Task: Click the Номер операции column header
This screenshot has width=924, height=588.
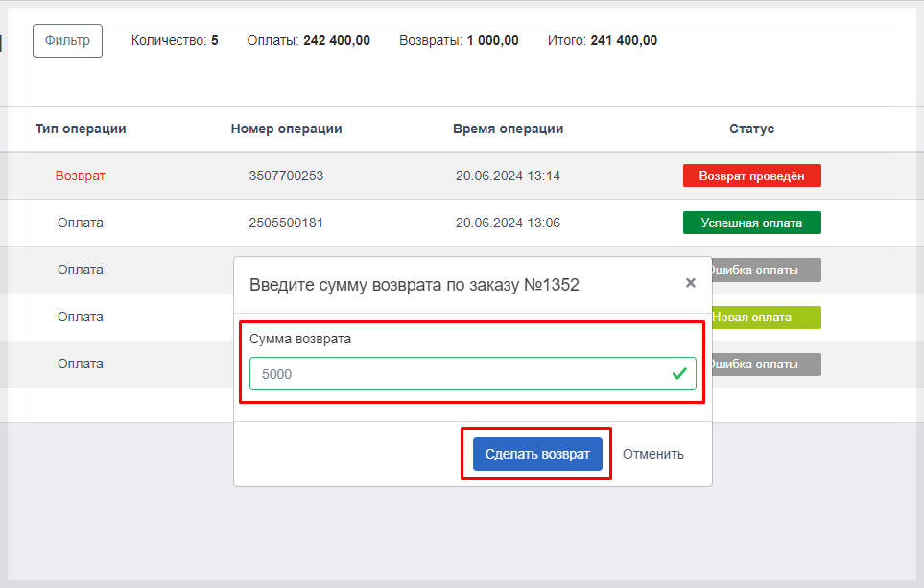Action: click(x=286, y=129)
